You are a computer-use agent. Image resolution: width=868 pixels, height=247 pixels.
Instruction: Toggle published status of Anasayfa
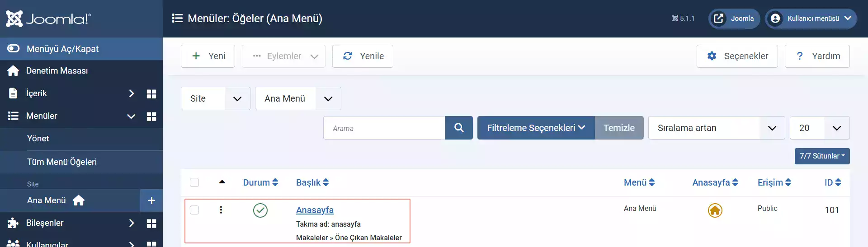(260, 210)
